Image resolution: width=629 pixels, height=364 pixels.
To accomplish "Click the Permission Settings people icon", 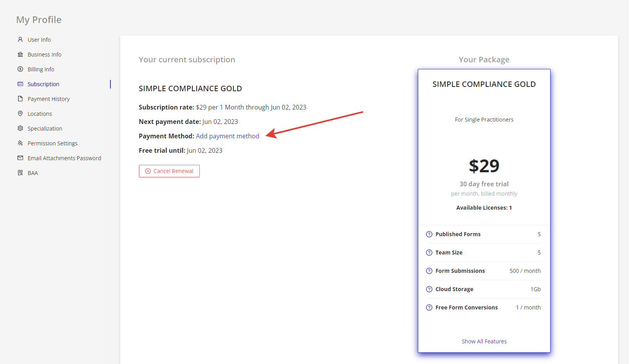I will [20, 143].
